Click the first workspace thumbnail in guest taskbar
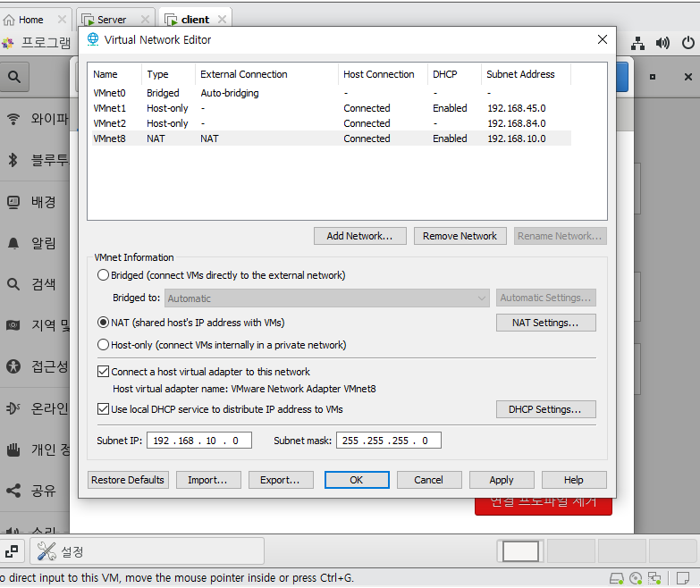 point(520,551)
